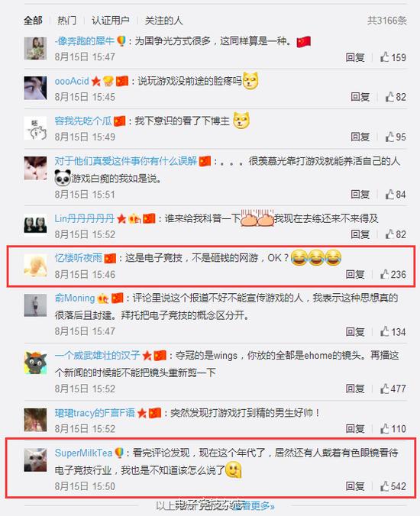
Task: Switch to the 热门 tab
Action: pos(67,21)
